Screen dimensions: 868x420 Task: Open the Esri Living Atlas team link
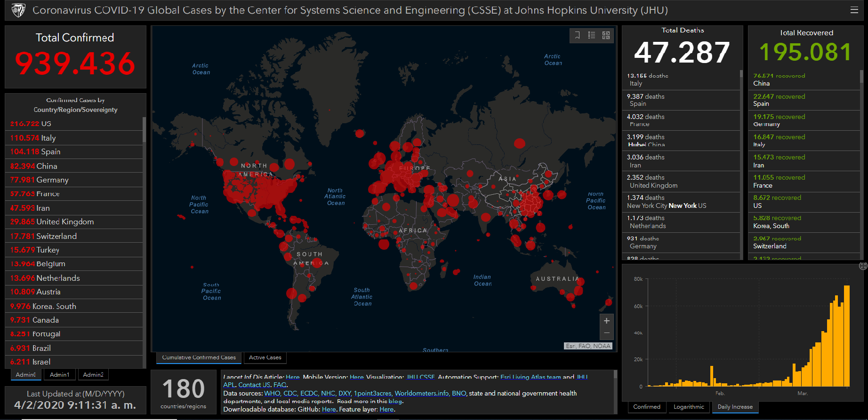530,377
